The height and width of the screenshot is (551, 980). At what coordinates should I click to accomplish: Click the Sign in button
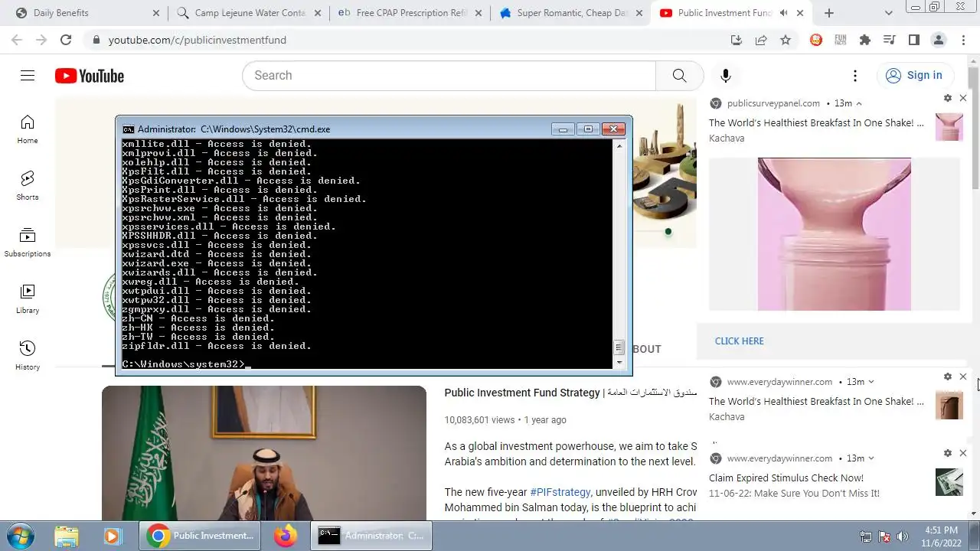pyautogui.click(x=914, y=75)
